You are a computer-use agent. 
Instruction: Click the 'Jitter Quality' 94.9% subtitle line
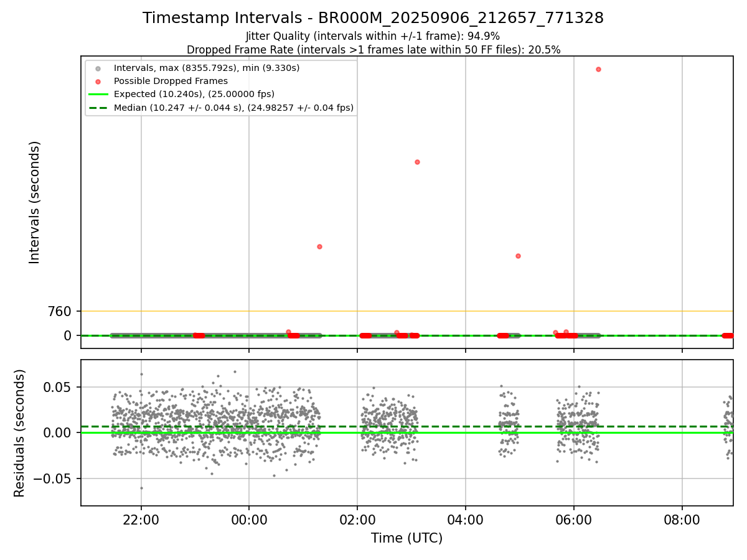coord(373,36)
